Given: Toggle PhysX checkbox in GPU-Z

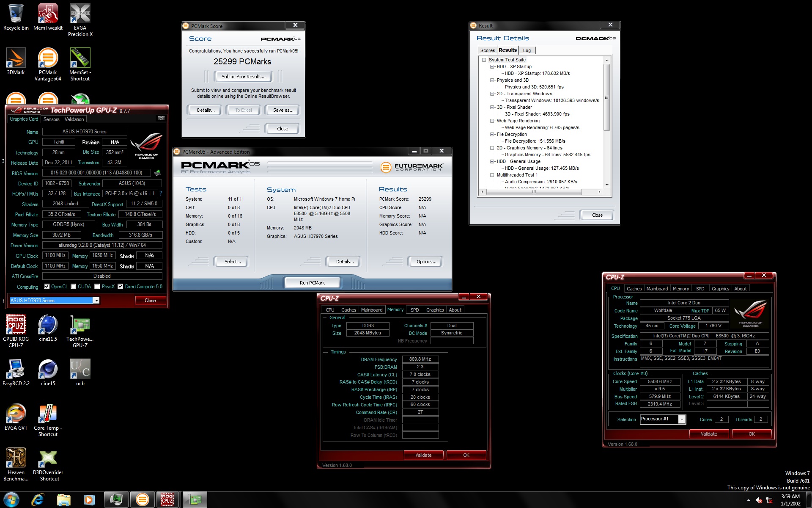Looking at the screenshot, I should (x=97, y=287).
